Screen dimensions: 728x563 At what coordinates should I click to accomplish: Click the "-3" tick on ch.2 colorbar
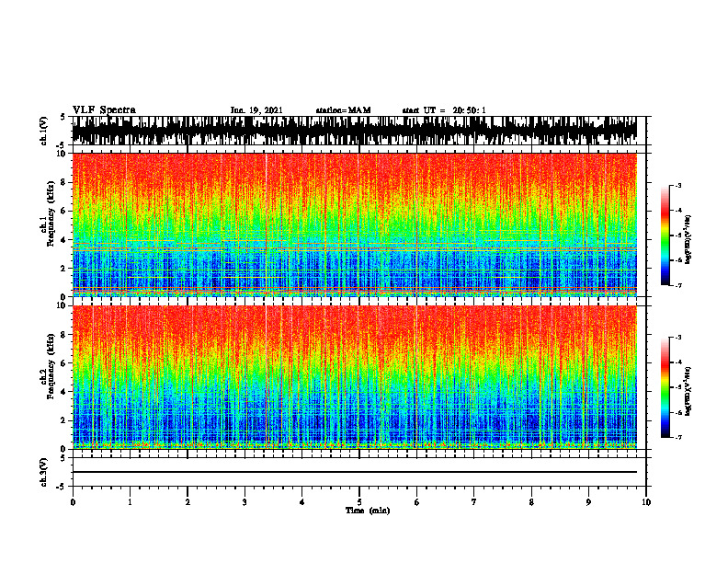pyautogui.click(x=678, y=338)
